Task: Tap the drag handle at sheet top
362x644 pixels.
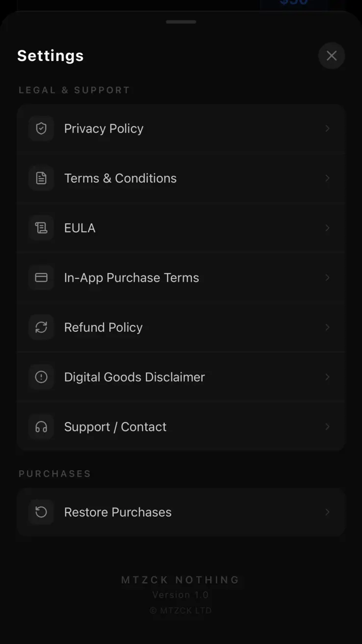Action: pos(181,22)
